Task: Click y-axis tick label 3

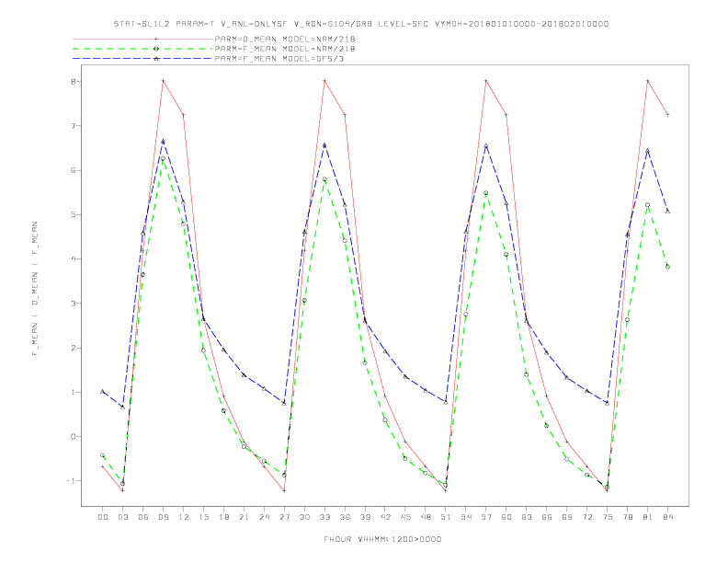Action: (73, 304)
